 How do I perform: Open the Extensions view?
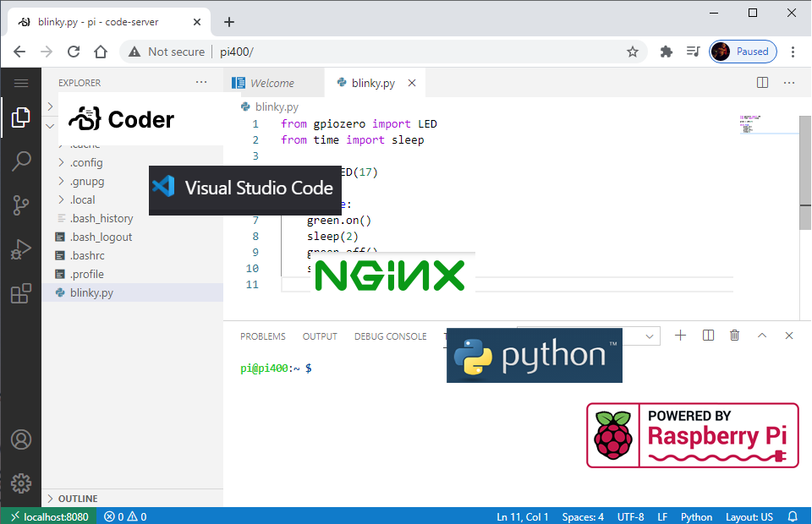click(21, 292)
